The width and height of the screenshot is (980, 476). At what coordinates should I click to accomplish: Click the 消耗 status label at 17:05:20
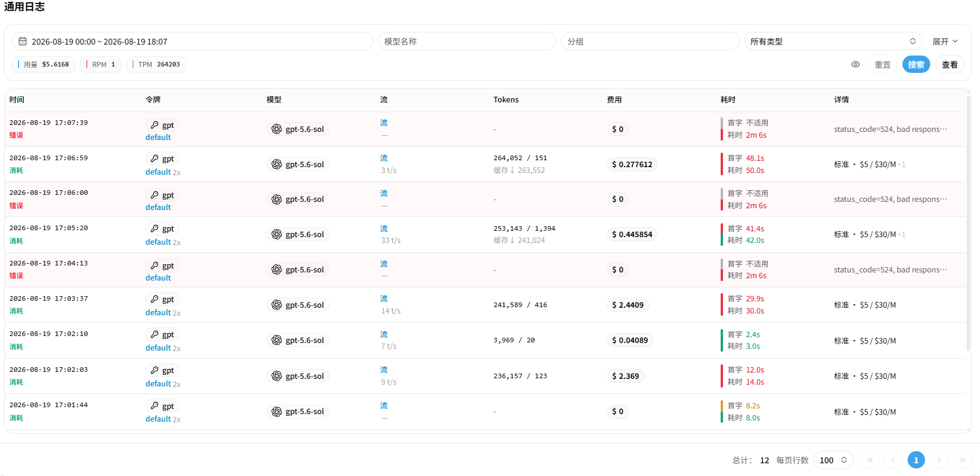(x=16, y=241)
